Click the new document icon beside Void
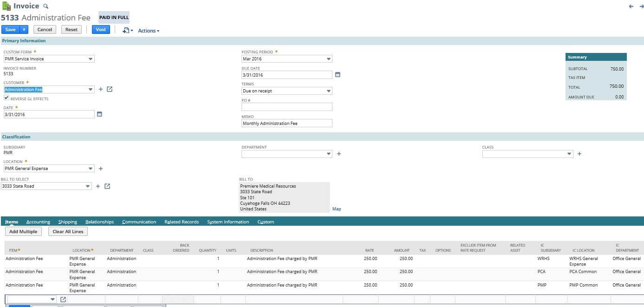Viewport: 644px width, 307px height. point(126,30)
